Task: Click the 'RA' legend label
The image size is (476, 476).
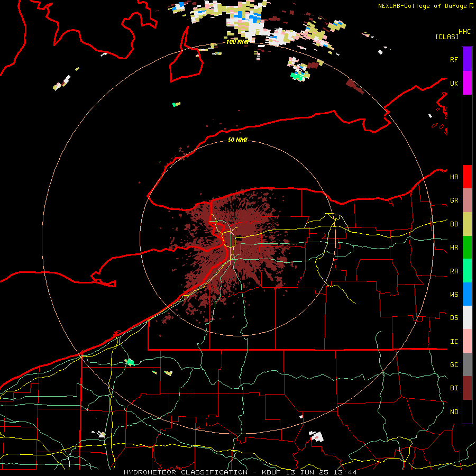Action: pyautogui.click(x=454, y=271)
